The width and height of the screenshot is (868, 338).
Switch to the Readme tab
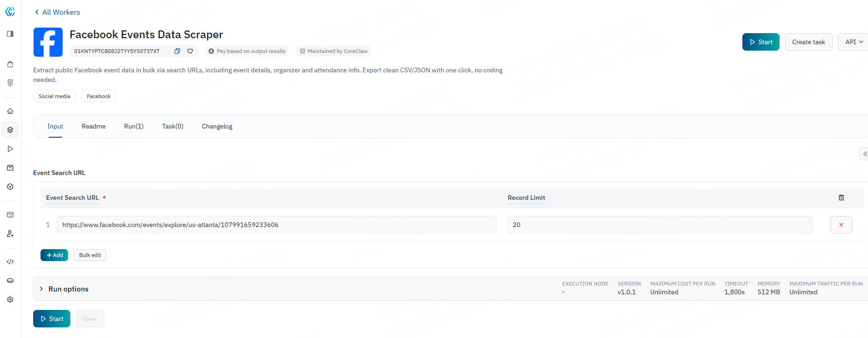[93, 126]
